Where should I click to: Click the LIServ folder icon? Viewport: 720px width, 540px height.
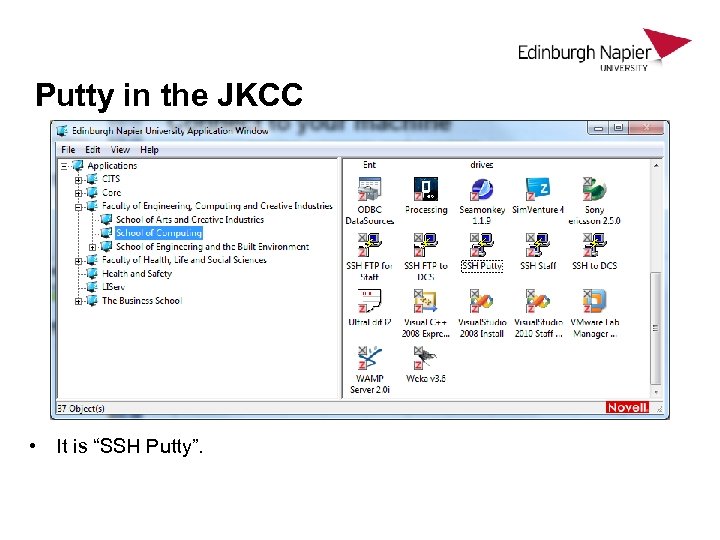(92, 287)
